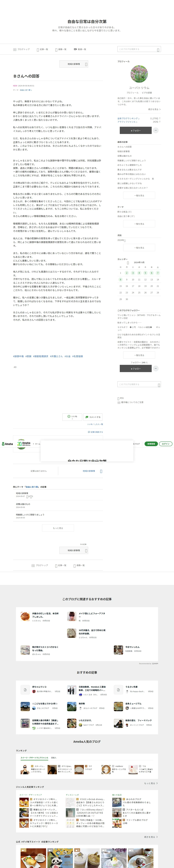The width and height of the screenshot is (174, 868).
Task: Open いいね!した人一覧 link
Action: (95, 424)
